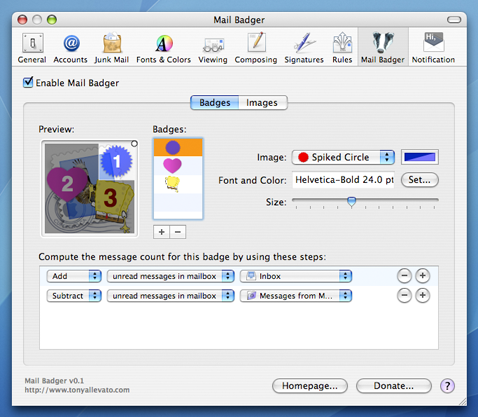Open the General preferences pane

point(32,48)
